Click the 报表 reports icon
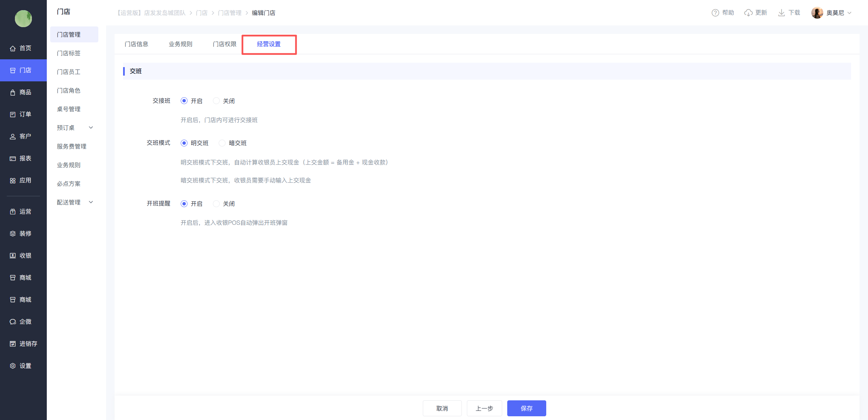Image resolution: width=868 pixels, height=420 pixels. click(x=13, y=159)
